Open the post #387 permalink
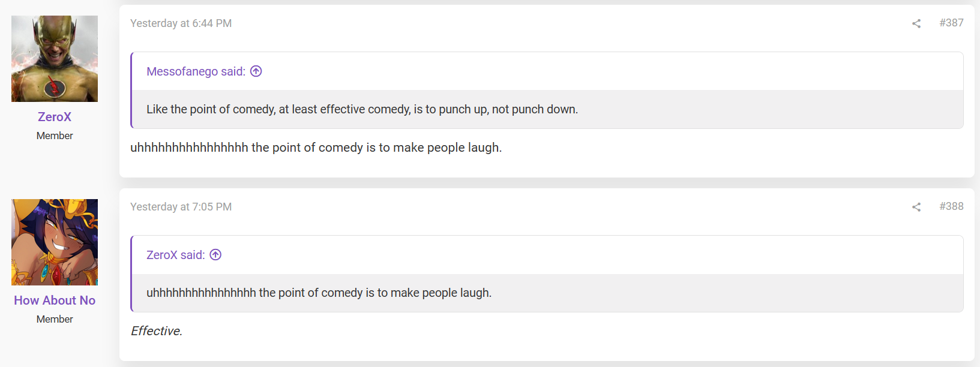This screenshot has width=980, height=367. coord(951,23)
